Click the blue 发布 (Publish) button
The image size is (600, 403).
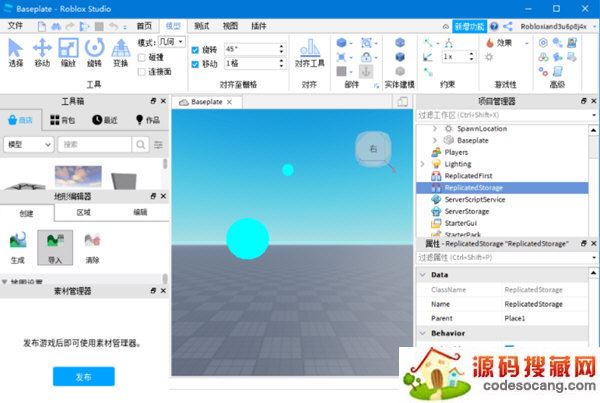pyautogui.click(x=83, y=377)
